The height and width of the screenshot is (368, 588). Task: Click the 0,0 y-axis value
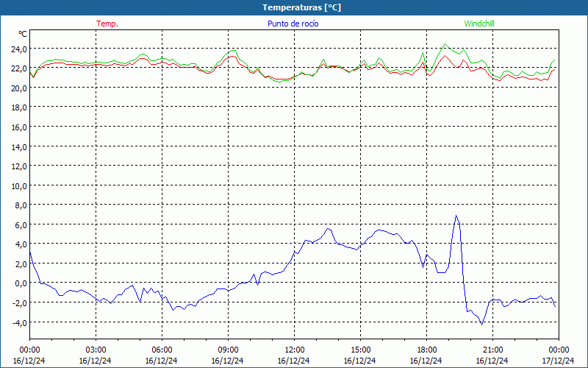point(21,283)
